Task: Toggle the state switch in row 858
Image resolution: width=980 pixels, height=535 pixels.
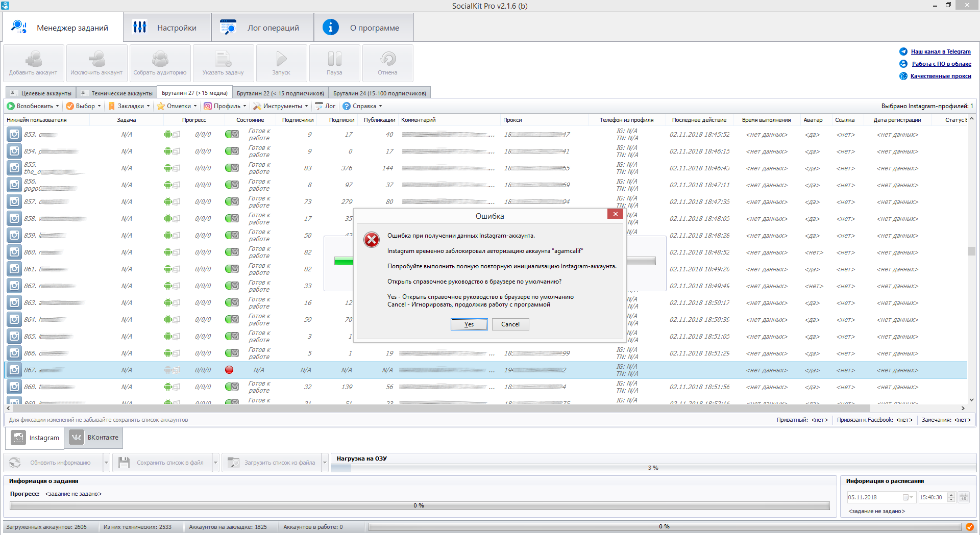Action: [x=232, y=219]
